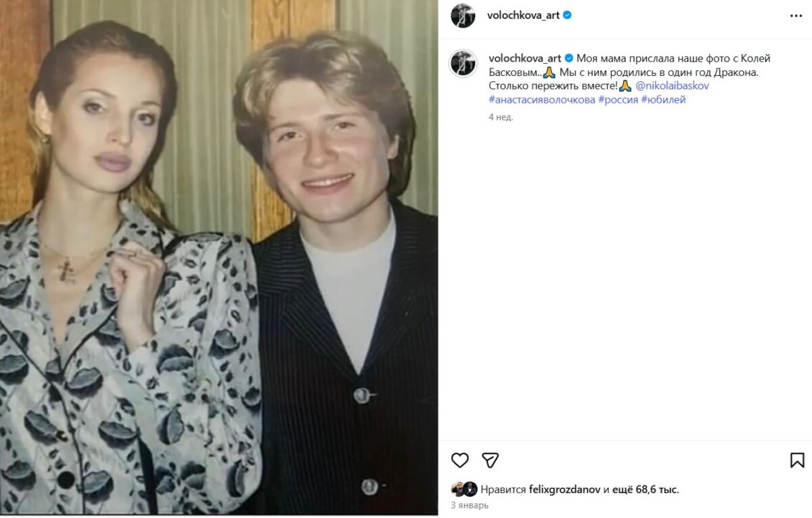Image resolution: width=812 pixels, height=518 pixels.
Task: Share the post via paper plane icon
Action: click(491, 460)
